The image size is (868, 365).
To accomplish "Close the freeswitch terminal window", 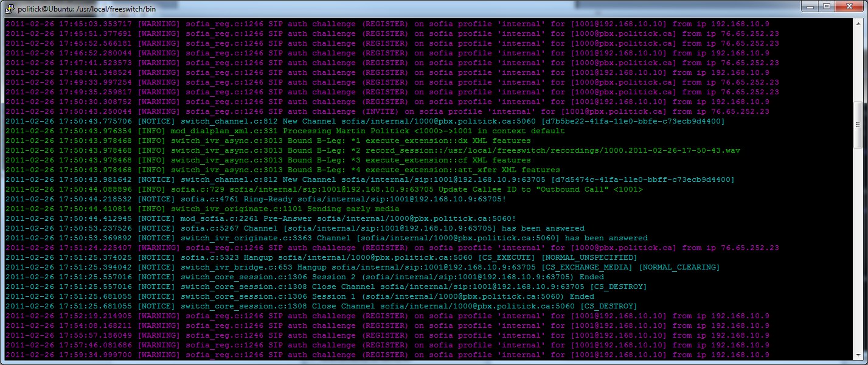I will [x=850, y=6].
